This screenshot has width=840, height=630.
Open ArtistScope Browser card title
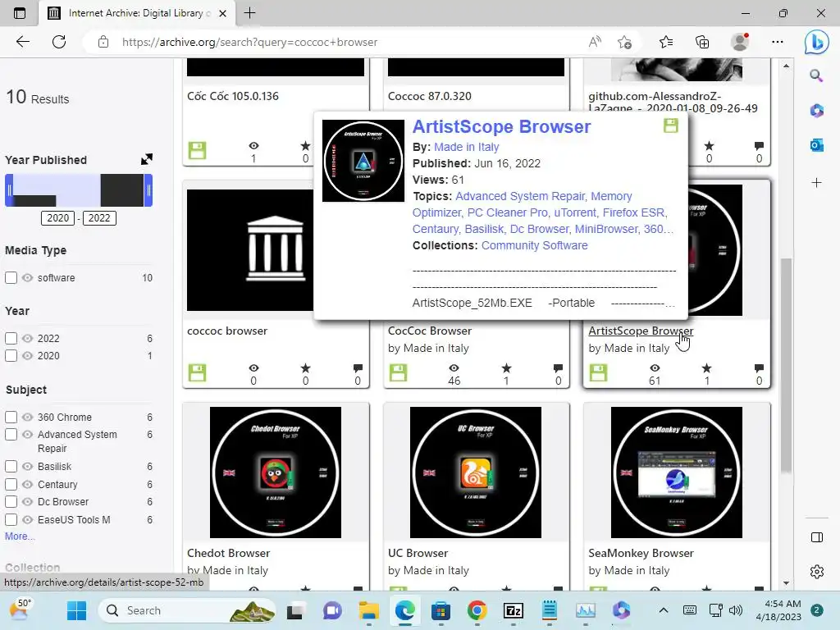pyautogui.click(x=641, y=331)
